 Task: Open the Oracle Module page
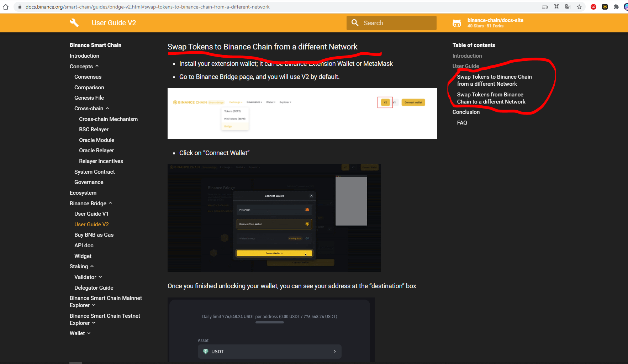[x=97, y=140]
